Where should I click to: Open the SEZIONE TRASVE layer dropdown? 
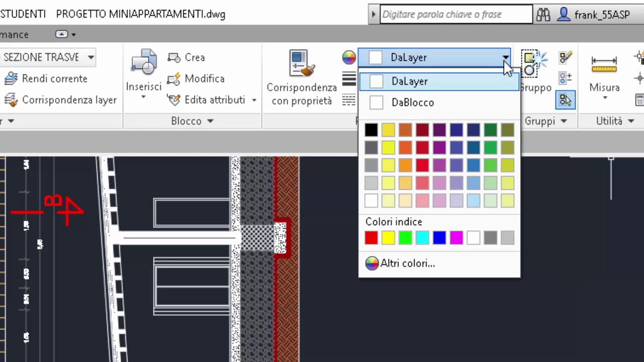(91, 57)
